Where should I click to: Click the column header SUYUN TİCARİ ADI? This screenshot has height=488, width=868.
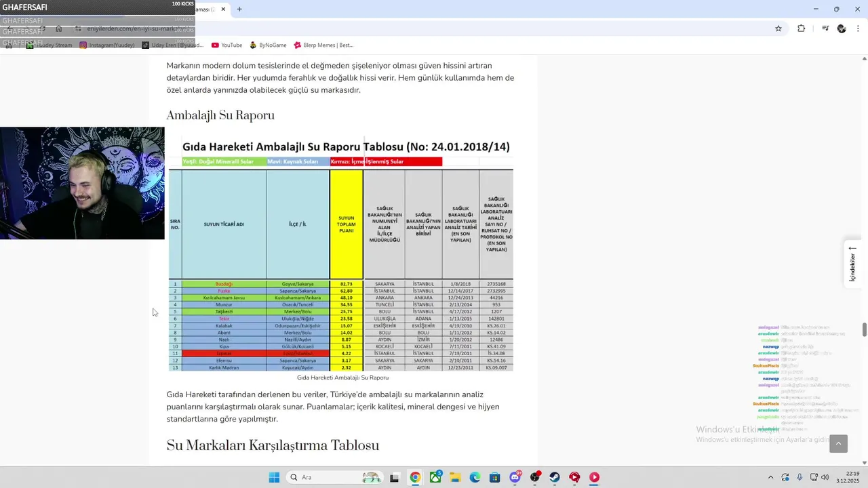(x=224, y=224)
